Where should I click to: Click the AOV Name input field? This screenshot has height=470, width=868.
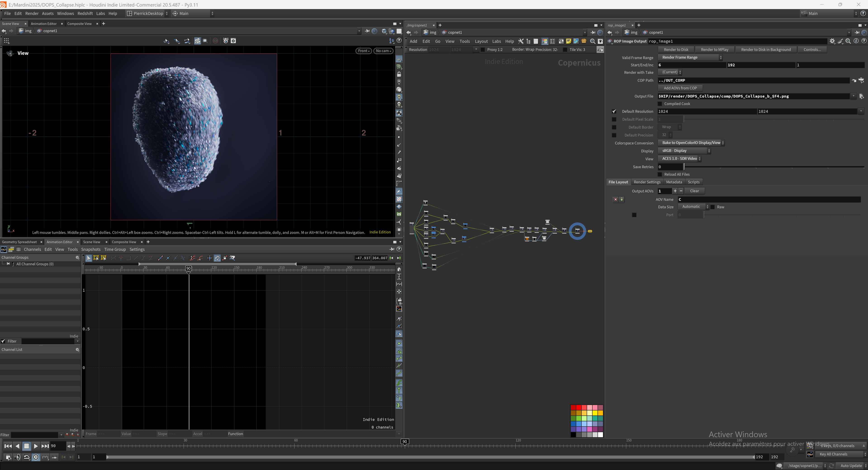click(x=769, y=200)
